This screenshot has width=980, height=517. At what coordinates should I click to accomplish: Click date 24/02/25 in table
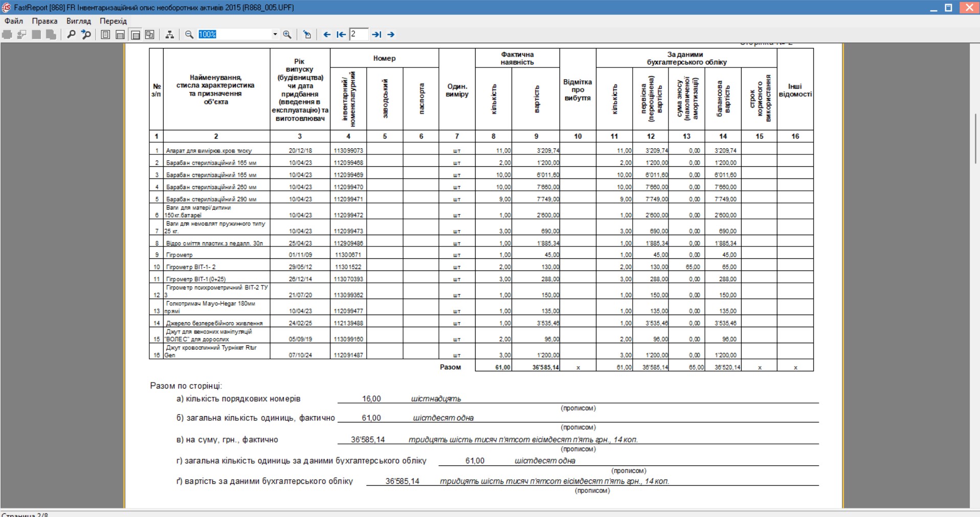300,323
